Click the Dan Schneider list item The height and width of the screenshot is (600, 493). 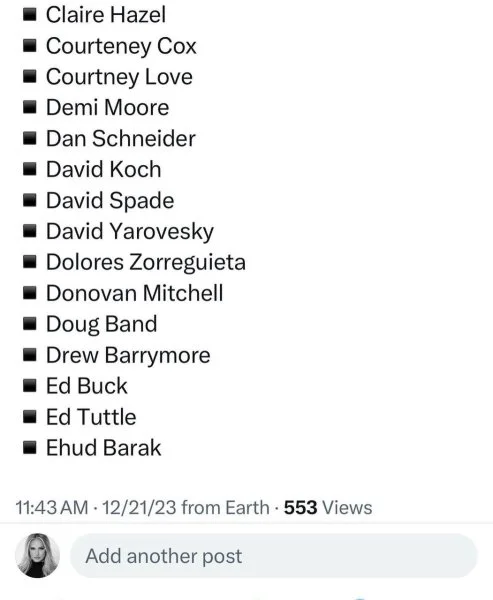coord(121,138)
